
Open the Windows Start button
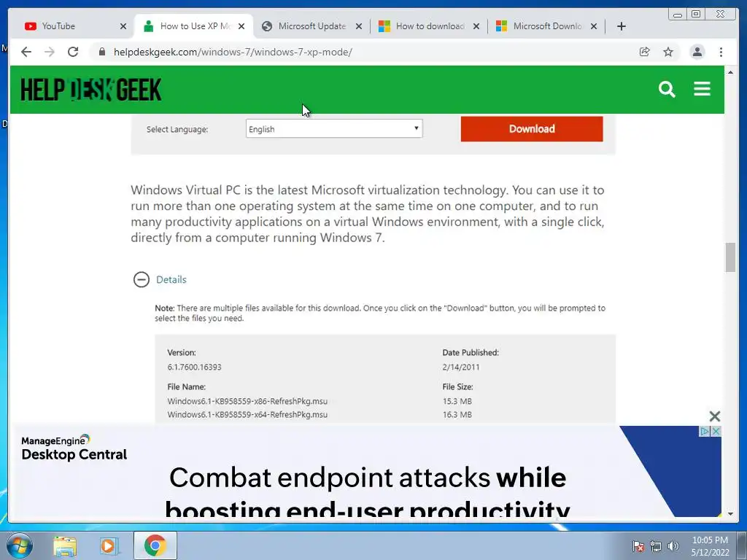pyautogui.click(x=19, y=545)
